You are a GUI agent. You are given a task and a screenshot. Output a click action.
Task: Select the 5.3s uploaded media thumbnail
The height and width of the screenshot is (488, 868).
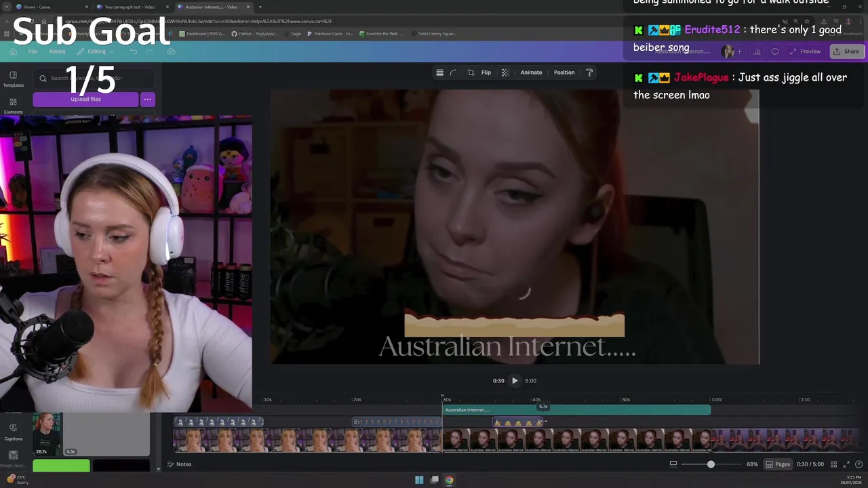tap(106, 434)
